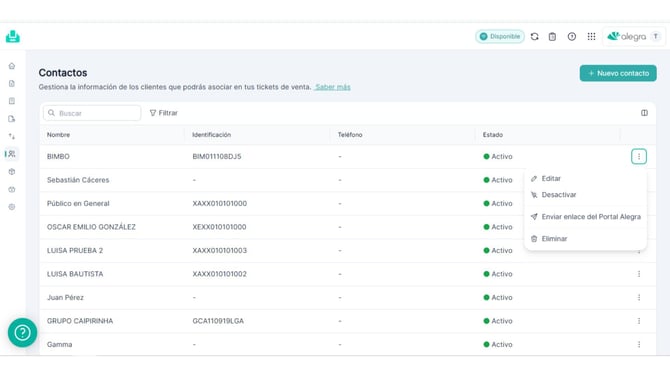Click the sync refresh icon
Image resolution: width=670 pixels, height=376 pixels.
click(x=535, y=37)
